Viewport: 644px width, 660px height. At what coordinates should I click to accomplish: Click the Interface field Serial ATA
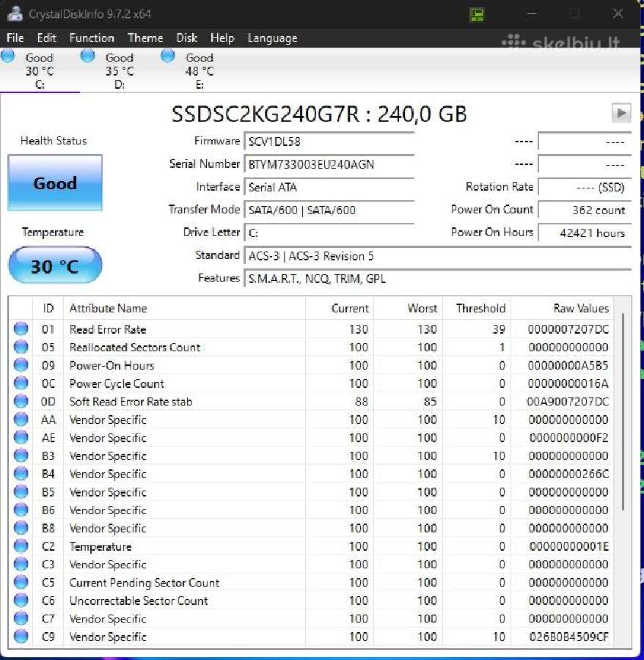329,187
